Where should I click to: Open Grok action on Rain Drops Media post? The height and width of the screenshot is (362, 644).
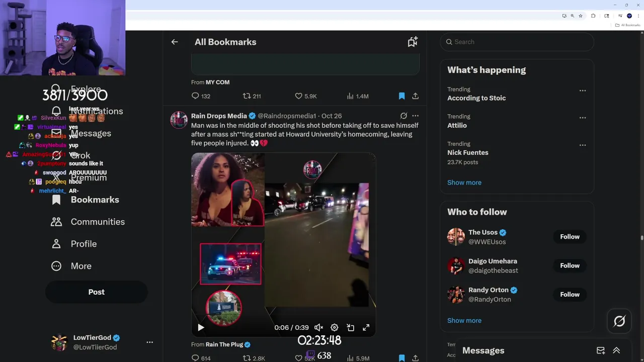[x=404, y=116]
